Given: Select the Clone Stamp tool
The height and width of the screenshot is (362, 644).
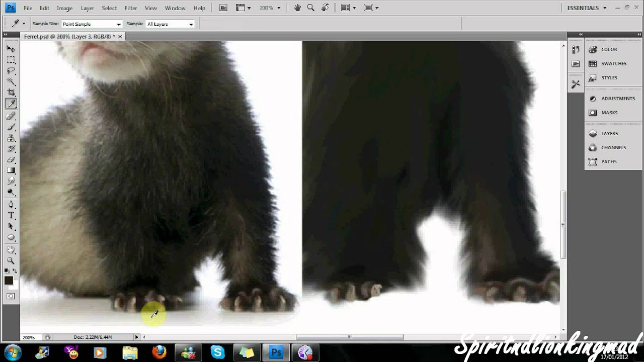Looking at the screenshot, I should [x=11, y=138].
